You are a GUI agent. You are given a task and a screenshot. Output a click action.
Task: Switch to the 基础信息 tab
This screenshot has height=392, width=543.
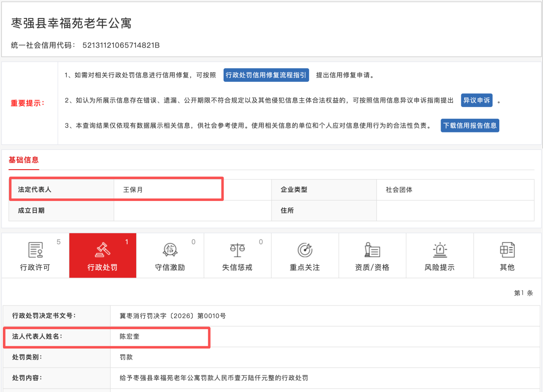click(24, 160)
